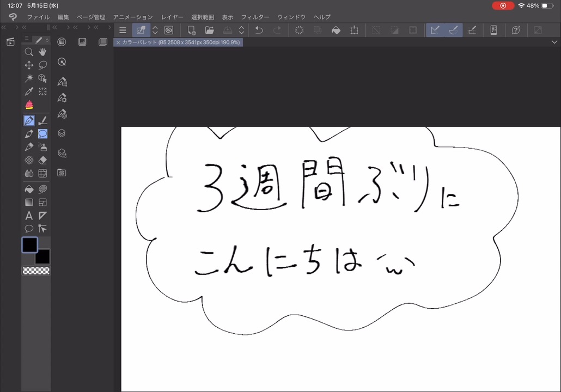This screenshot has height=392, width=561.
Task: Expand the up-down arrows beside pen-edit button
Action: click(x=155, y=30)
